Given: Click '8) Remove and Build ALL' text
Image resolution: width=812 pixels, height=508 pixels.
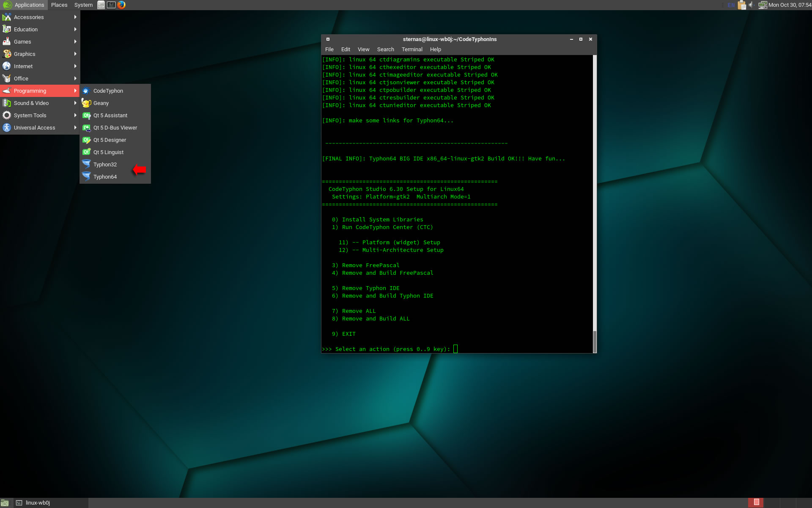Looking at the screenshot, I should pos(370,319).
